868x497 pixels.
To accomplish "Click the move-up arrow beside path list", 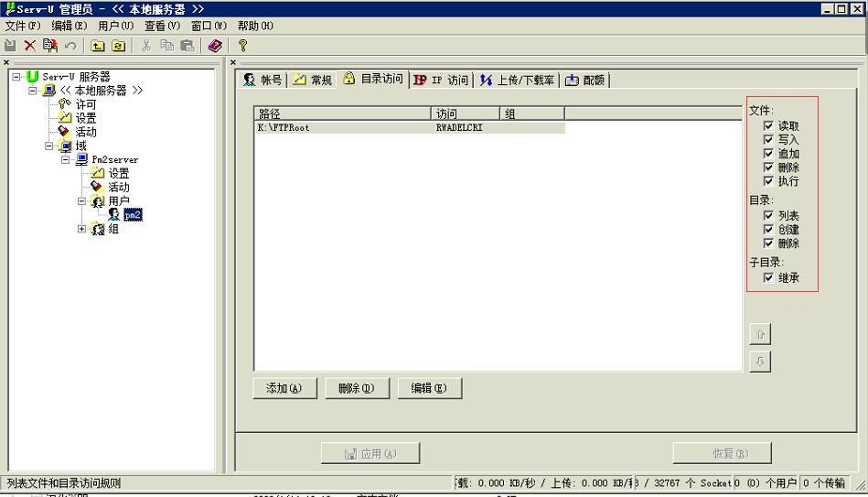I will point(759,335).
